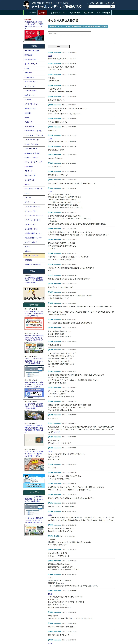Viewport: 138px width, 644px height.
Task: Open ※新NISA board link
Action: 34,251
